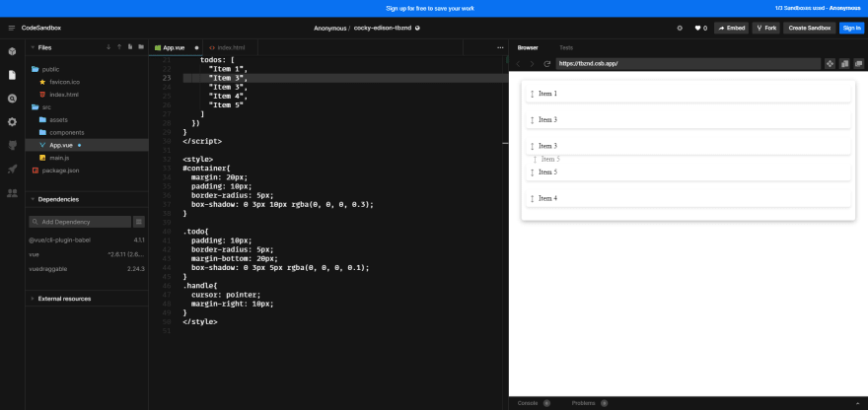Viewport: 868px width, 410px height.
Task: Click the preview URL address bar
Action: coord(688,64)
